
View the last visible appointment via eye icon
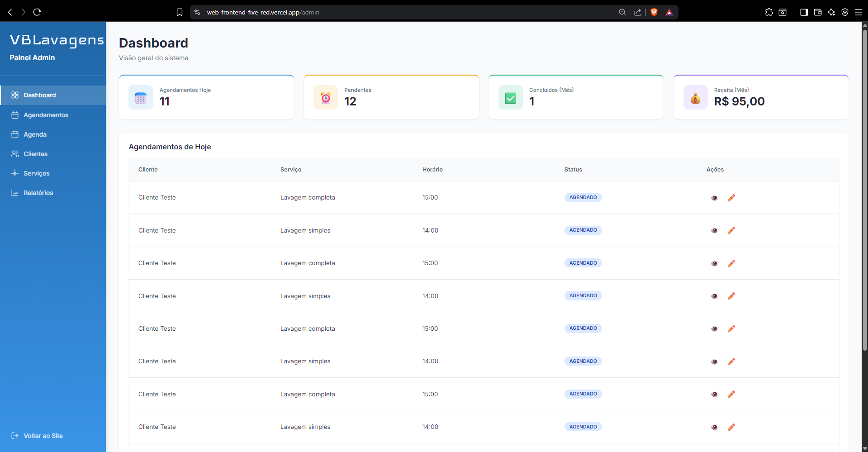714,427
